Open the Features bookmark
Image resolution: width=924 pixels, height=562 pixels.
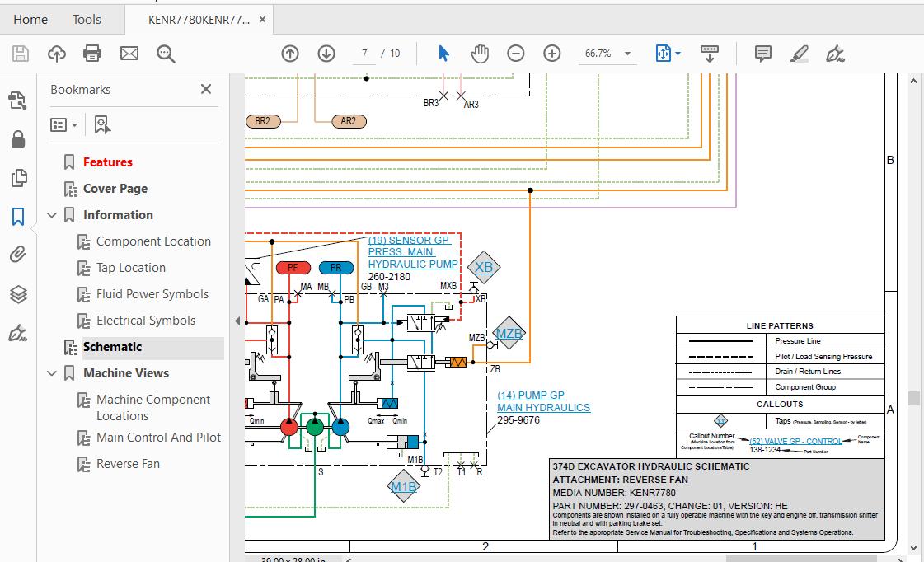click(108, 162)
